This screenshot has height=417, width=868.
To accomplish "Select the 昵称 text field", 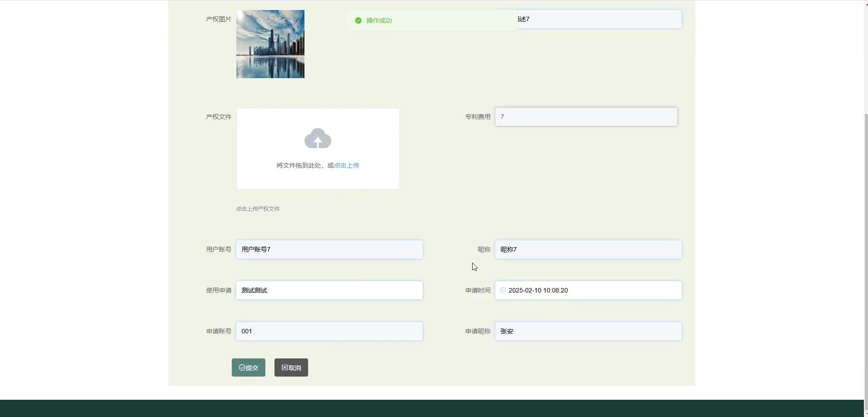I will [x=588, y=249].
